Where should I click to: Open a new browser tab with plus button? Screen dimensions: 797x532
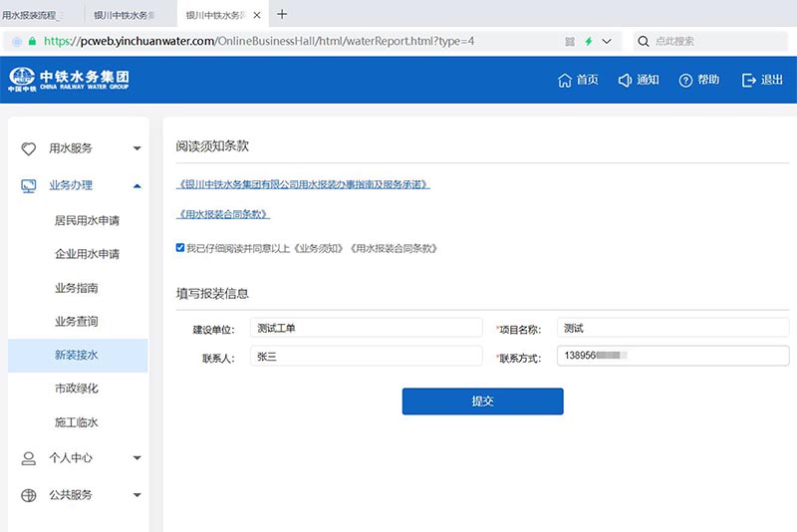point(282,14)
